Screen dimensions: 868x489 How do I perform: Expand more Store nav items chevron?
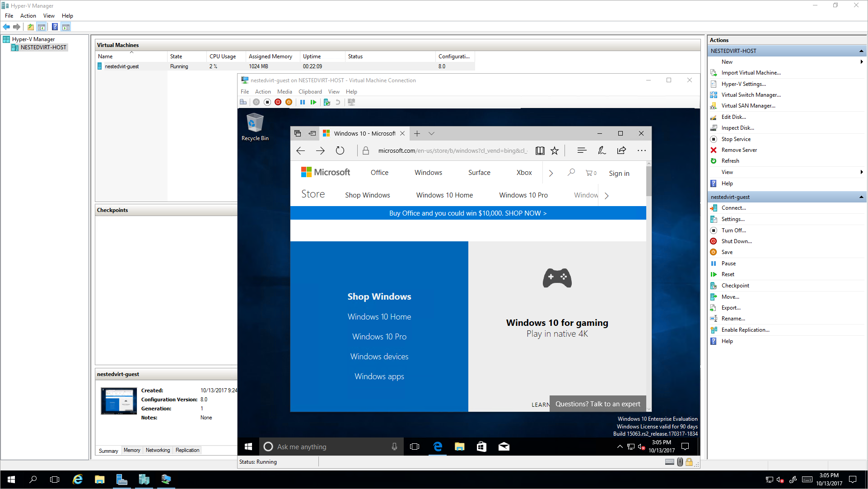point(607,196)
